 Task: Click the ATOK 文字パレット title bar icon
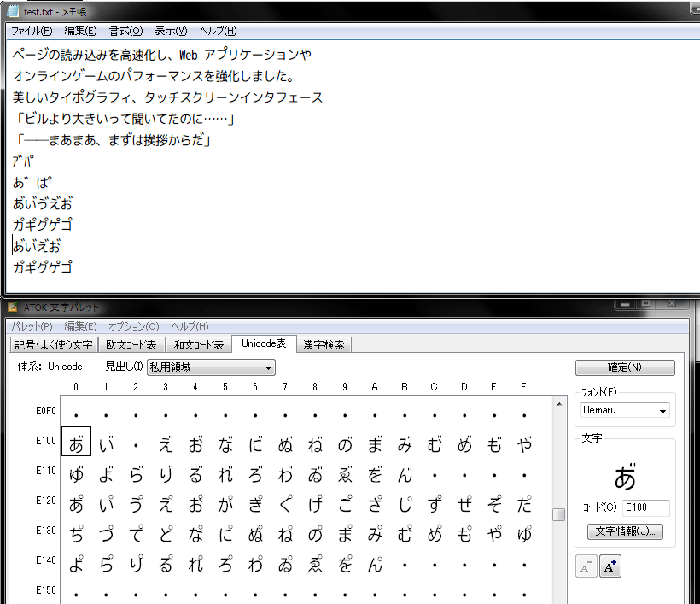[13, 308]
